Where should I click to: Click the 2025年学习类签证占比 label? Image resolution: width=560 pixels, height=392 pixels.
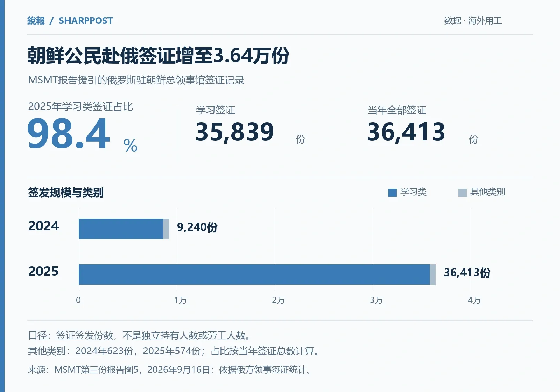80,106
